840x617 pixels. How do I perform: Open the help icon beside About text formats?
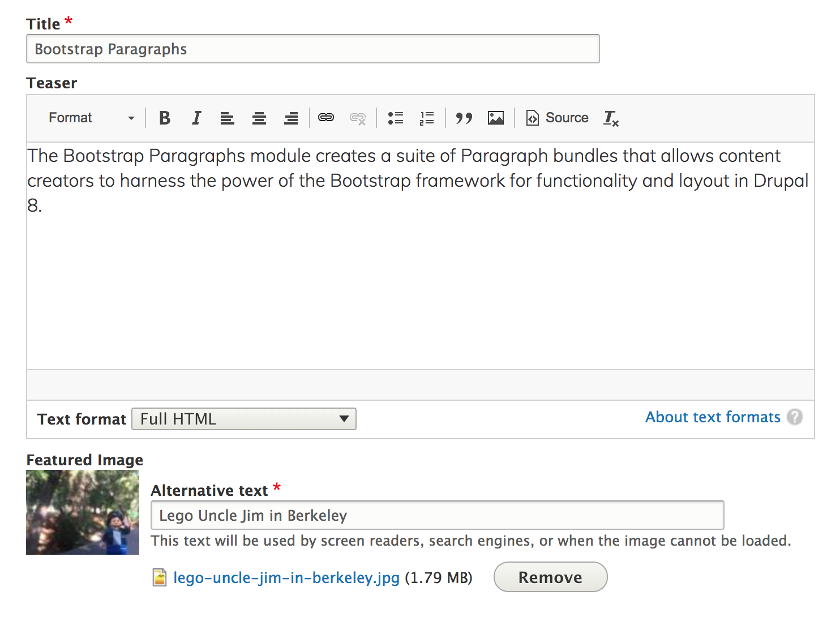(x=795, y=417)
